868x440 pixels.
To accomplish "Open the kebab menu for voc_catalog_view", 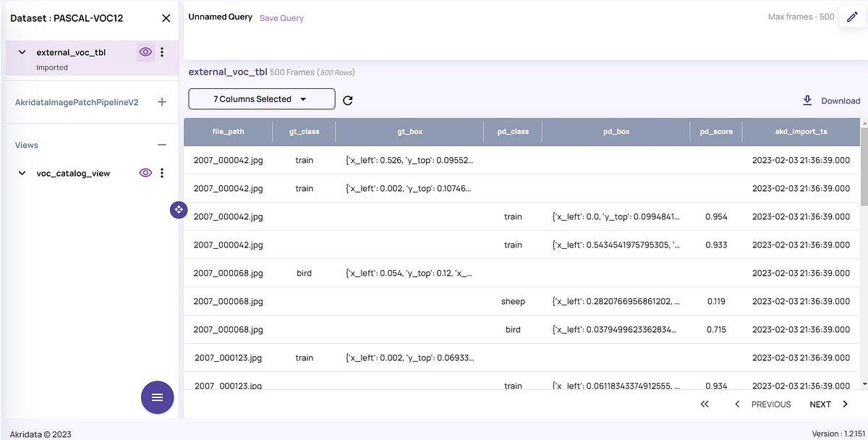I will (x=162, y=172).
